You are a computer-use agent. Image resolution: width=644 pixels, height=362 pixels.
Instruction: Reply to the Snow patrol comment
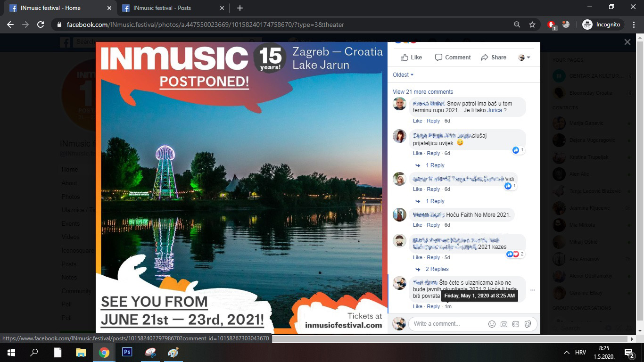pos(433,121)
